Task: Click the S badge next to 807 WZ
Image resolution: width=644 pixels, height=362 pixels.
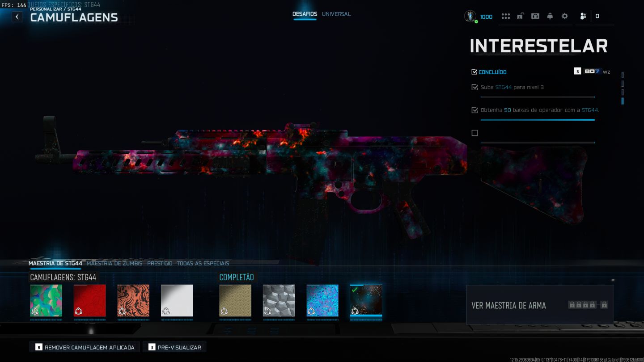Action: point(577,71)
